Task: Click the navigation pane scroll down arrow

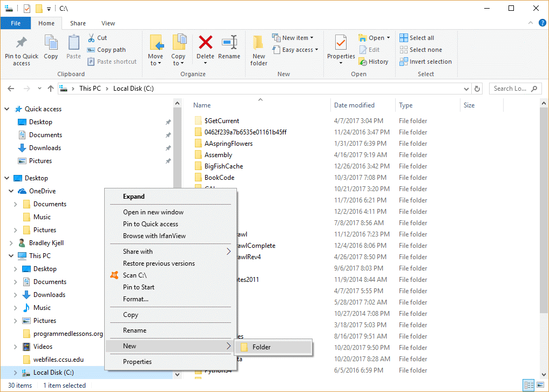Action: tap(177, 375)
